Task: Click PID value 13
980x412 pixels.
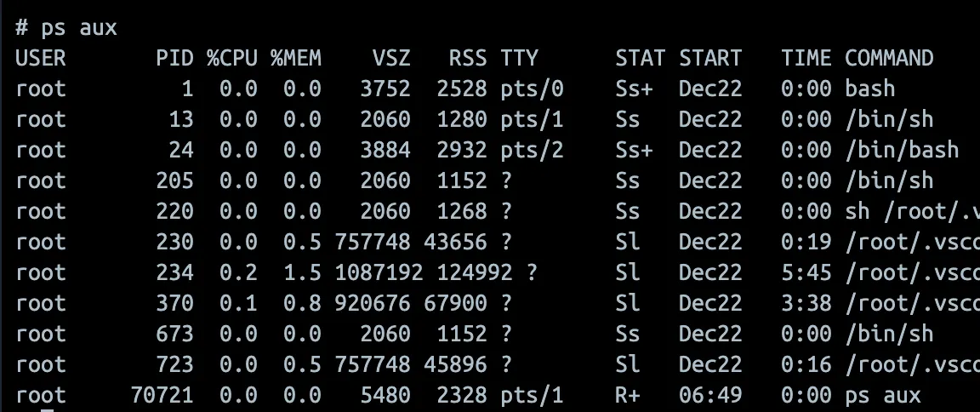Action: [x=181, y=119]
